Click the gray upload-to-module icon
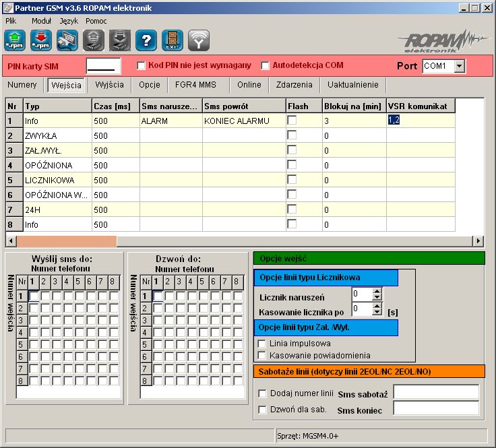This screenshot has height=448, width=496. [94, 40]
